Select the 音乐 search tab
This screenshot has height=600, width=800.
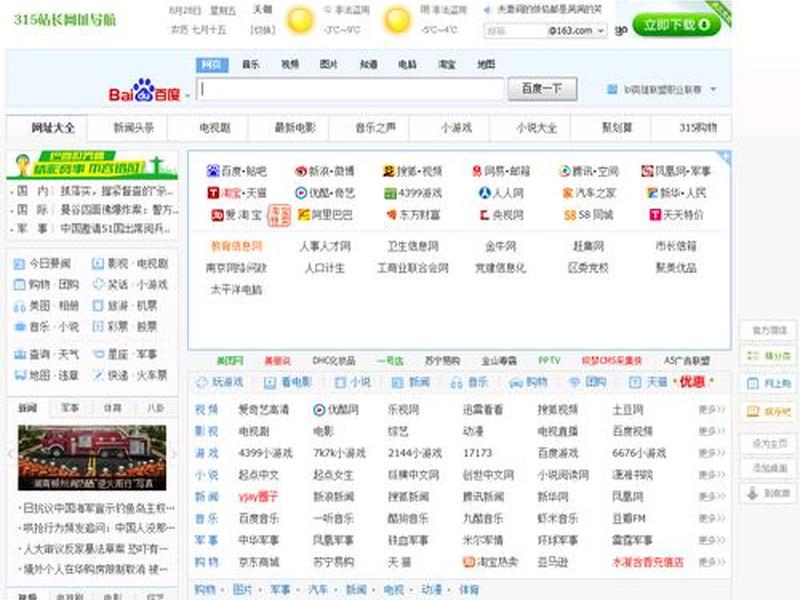251,65
